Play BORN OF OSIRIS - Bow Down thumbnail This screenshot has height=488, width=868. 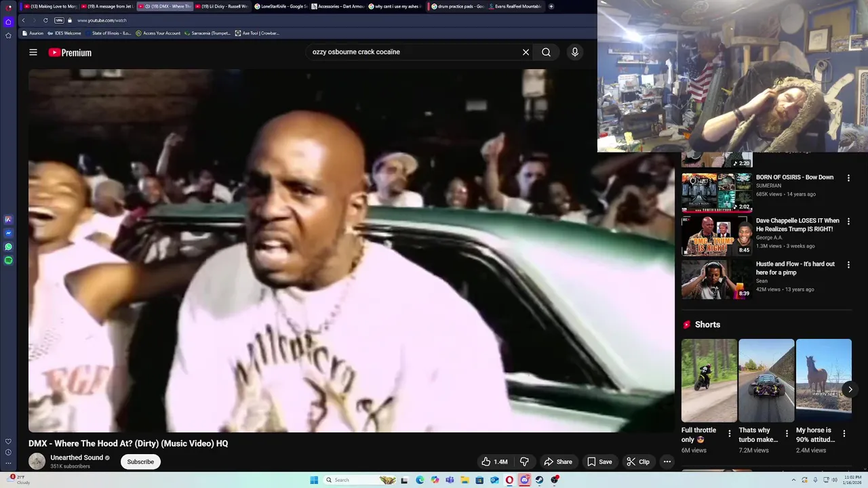(x=717, y=192)
